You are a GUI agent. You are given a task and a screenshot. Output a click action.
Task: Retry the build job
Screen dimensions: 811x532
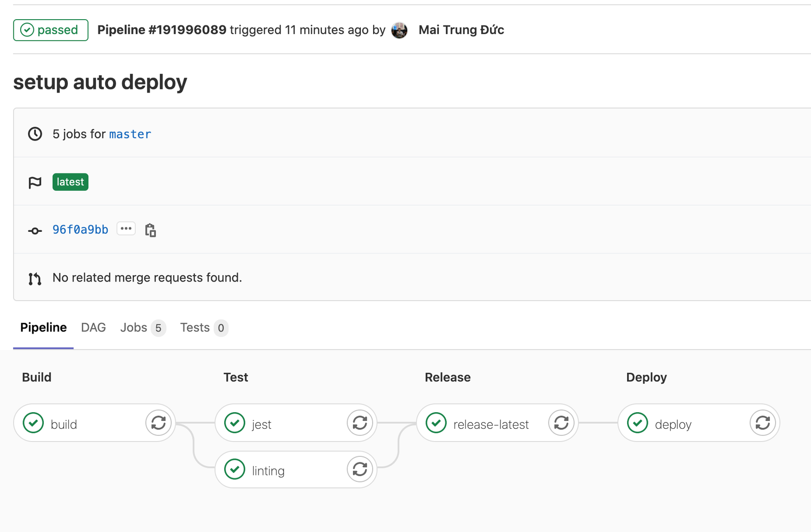coord(158,423)
